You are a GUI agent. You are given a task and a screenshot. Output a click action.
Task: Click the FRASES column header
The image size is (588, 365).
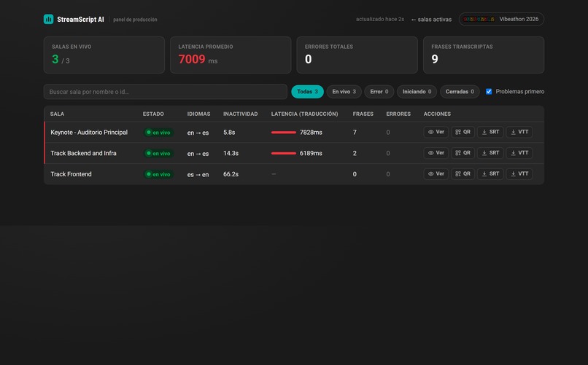click(x=363, y=114)
